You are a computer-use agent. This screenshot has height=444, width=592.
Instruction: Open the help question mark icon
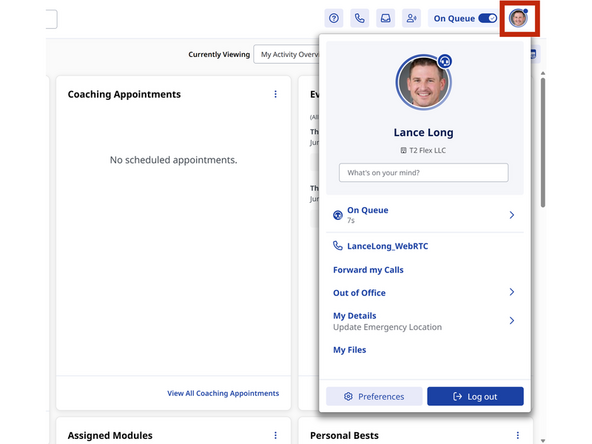click(x=334, y=18)
